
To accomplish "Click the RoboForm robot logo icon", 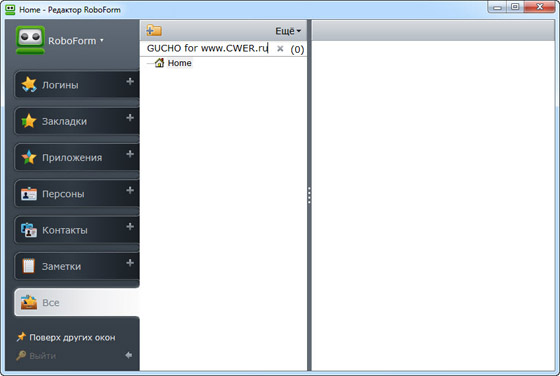I will click(30, 40).
